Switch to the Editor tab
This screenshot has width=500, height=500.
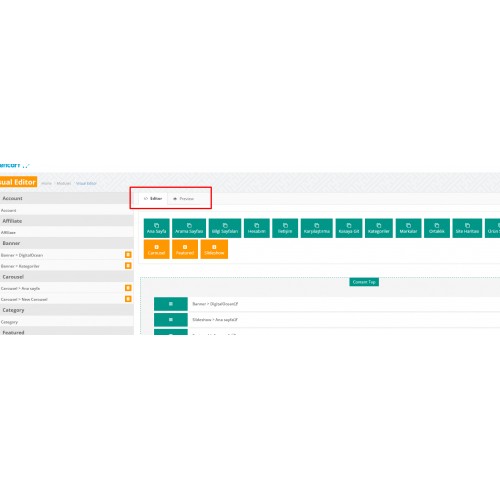pos(153,199)
